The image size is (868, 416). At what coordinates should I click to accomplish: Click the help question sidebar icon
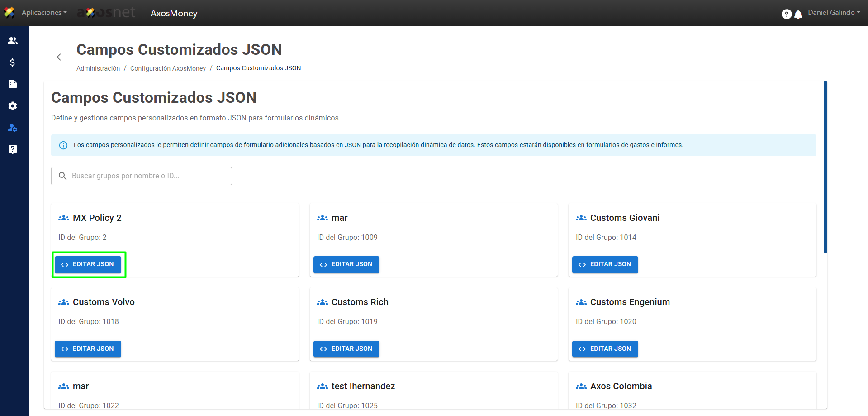[13, 149]
